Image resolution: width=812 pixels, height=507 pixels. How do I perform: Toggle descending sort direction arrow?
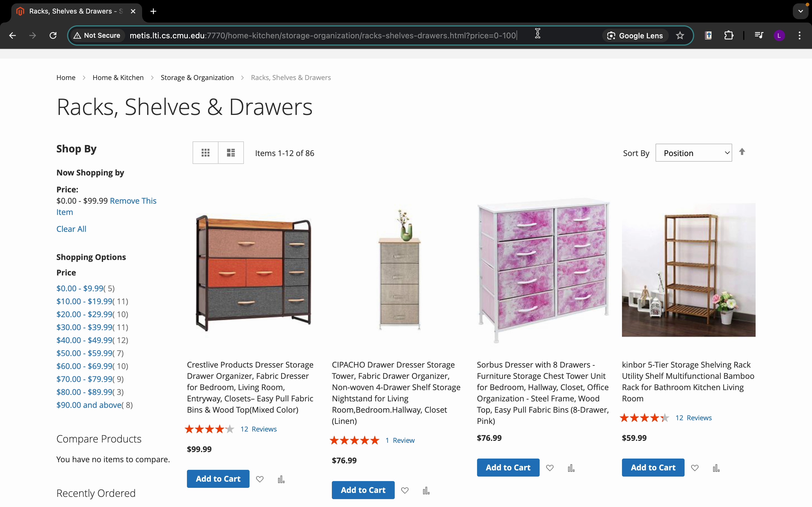click(x=742, y=152)
